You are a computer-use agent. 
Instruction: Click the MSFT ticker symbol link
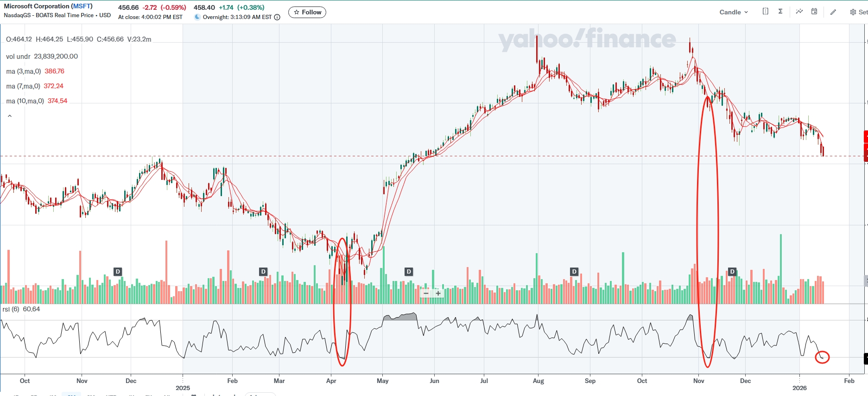82,6
